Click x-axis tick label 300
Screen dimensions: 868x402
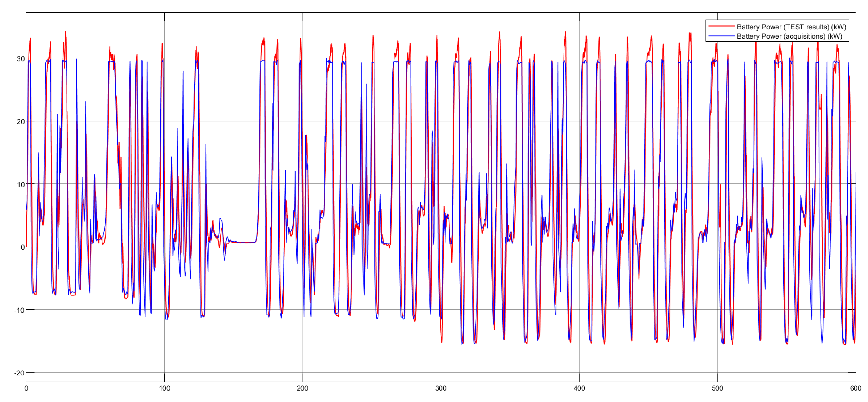(x=441, y=388)
